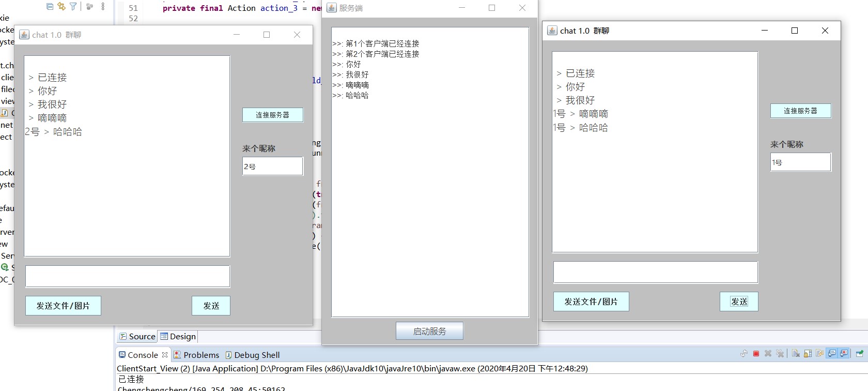Click the '1号 > 嘀嘀嘀' line in right chat
Viewport: 868px width, 391px height.
[x=581, y=114]
